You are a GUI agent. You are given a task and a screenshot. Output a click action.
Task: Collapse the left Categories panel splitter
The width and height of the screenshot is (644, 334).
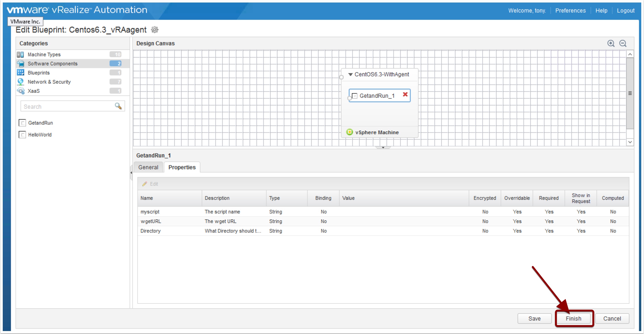(x=131, y=173)
